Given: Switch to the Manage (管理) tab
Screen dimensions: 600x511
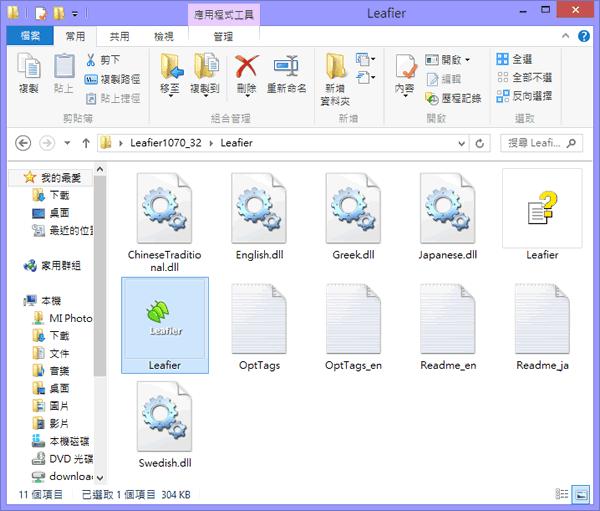Looking at the screenshot, I should pyautogui.click(x=223, y=37).
